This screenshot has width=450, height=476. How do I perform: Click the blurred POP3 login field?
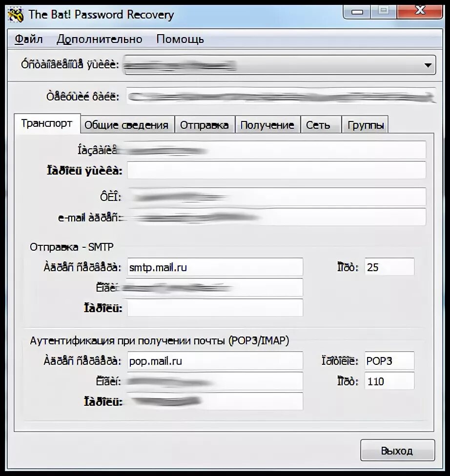click(215, 381)
